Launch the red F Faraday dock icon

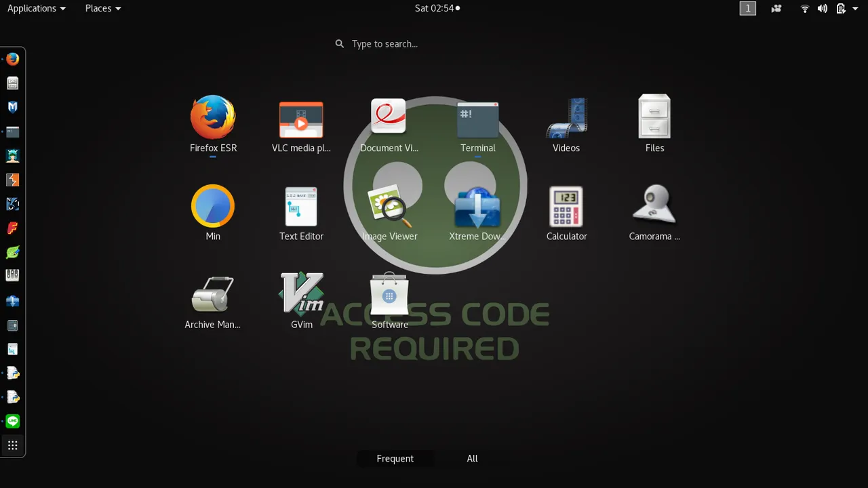coord(12,228)
